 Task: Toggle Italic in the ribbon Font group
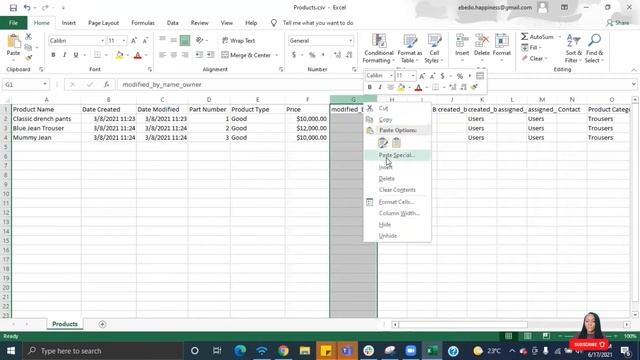(x=64, y=55)
